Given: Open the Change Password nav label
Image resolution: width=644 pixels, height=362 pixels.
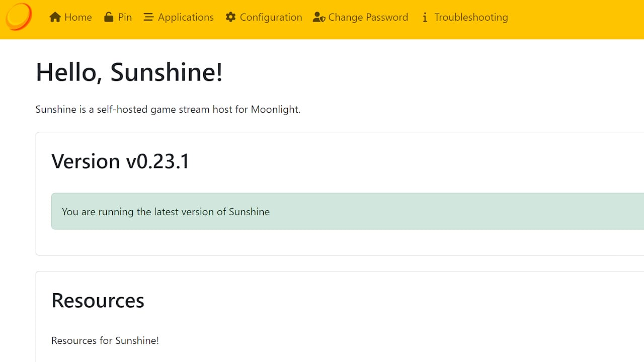Looking at the screenshot, I should pos(368,17).
